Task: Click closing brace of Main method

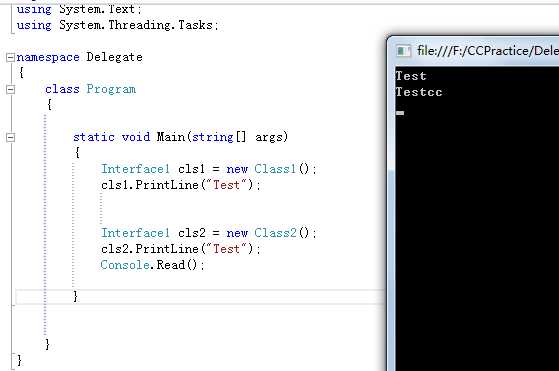Action: click(76, 296)
